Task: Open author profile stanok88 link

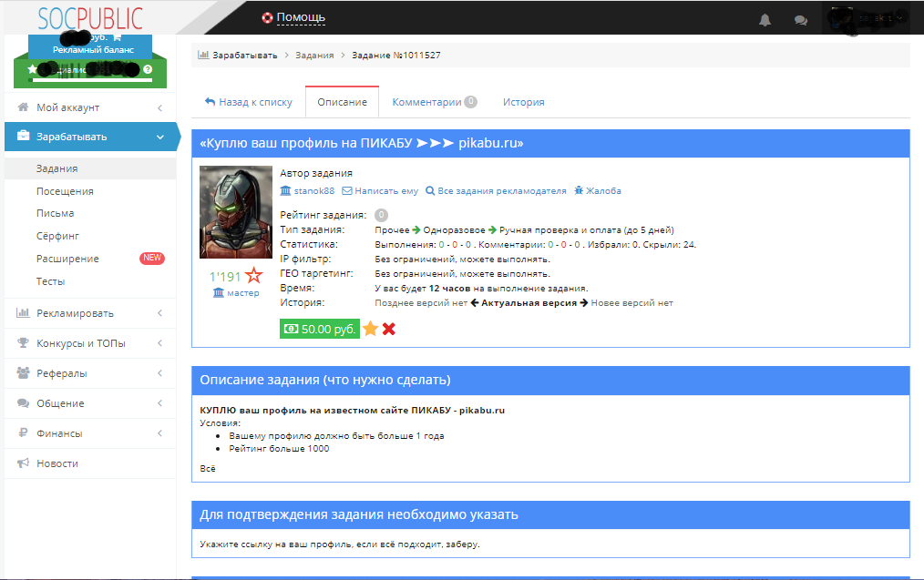Action: tap(314, 191)
